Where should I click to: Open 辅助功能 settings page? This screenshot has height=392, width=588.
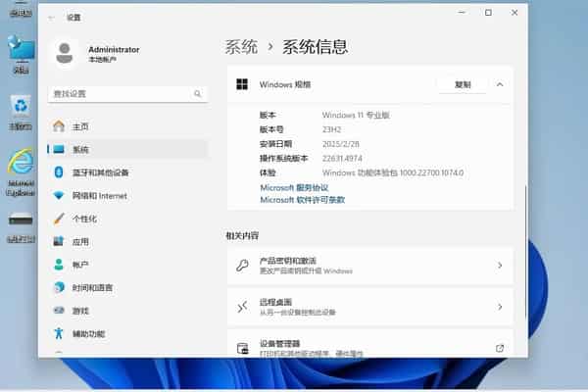tap(127, 333)
